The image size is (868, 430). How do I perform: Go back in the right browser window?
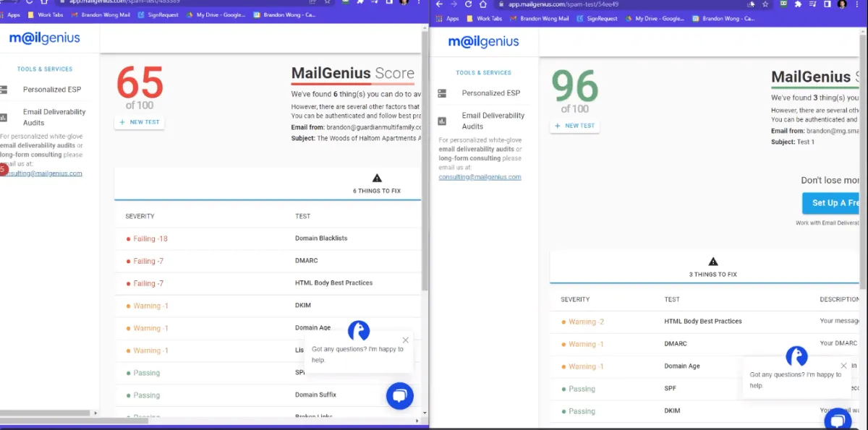point(439,4)
